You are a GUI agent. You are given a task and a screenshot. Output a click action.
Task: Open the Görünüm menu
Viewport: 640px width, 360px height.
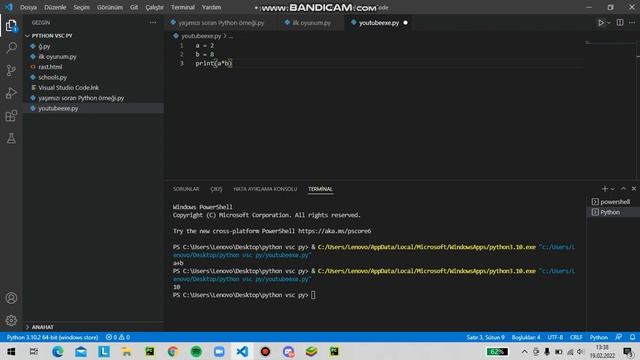110,7
